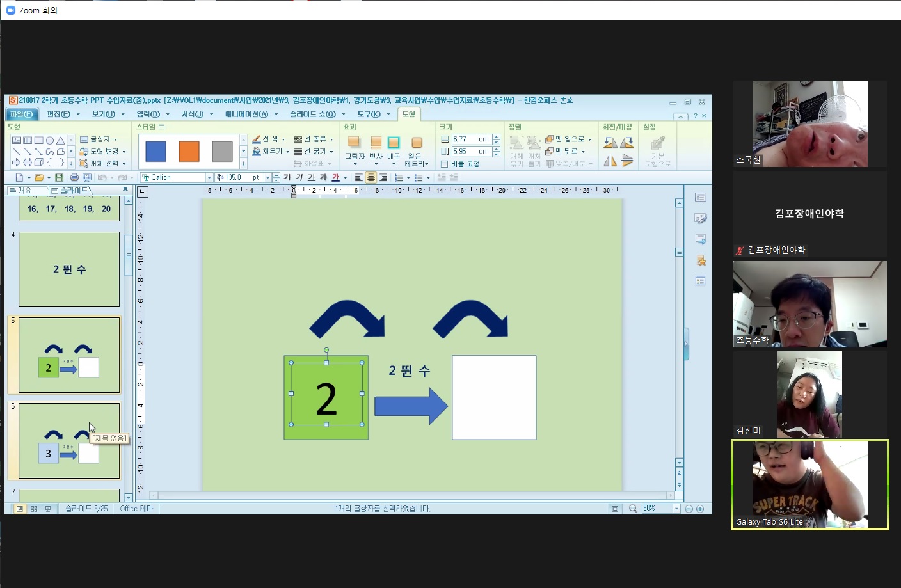Toggle left text alignment
901x588 pixels.
[358, 177]
